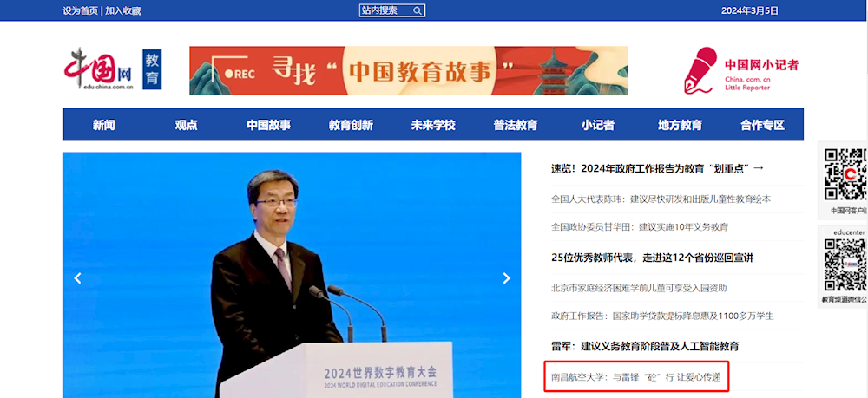Open the Little Reporter pen logo
The image size is (868, 398).
(700, 70)
